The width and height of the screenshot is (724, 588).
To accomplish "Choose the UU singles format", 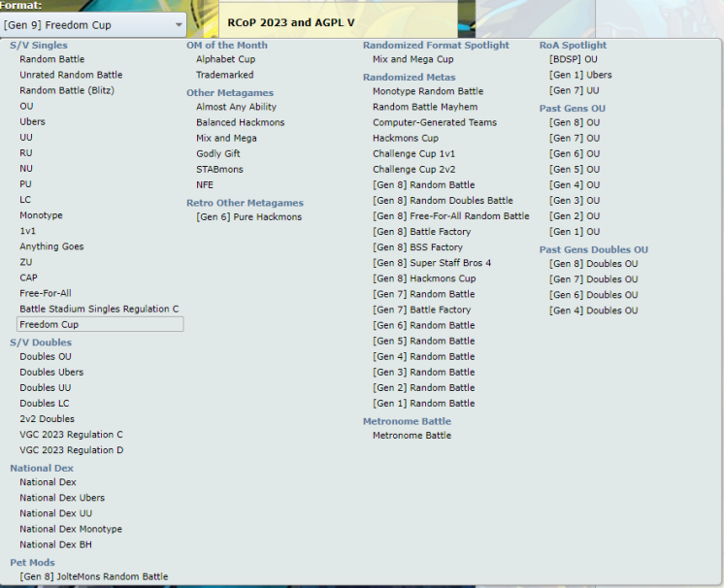I will pos(26,138).
